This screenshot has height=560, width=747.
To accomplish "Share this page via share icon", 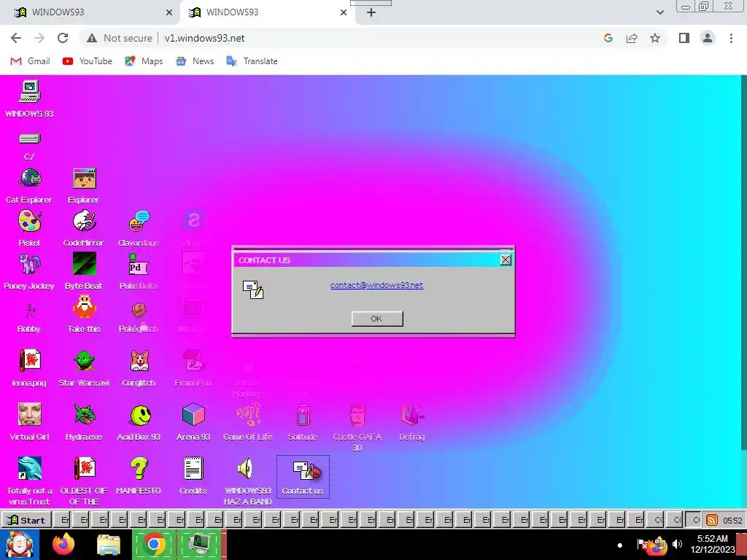I will [x=632, y=38].
